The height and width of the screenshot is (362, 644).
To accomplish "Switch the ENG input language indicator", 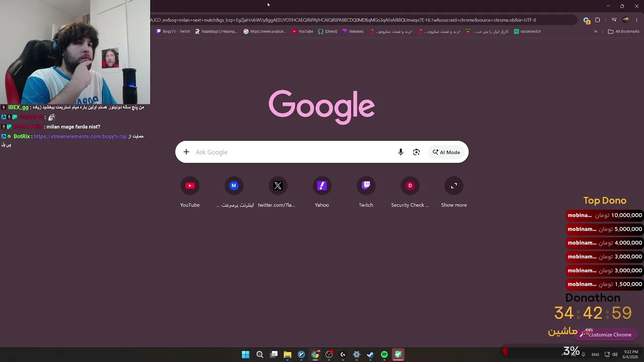I will [595, 354].
